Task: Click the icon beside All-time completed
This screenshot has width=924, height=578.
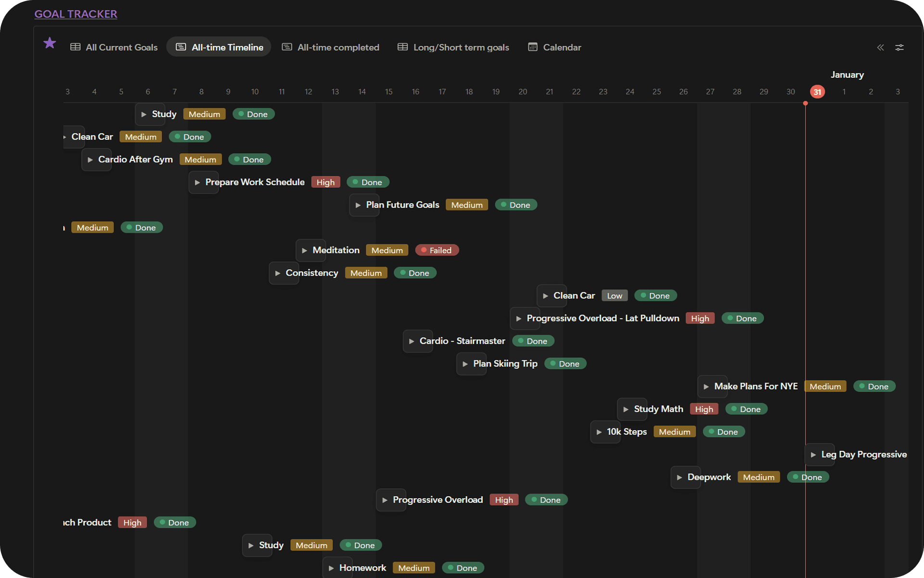Action: pyautogui.click(x=287, y=47)
